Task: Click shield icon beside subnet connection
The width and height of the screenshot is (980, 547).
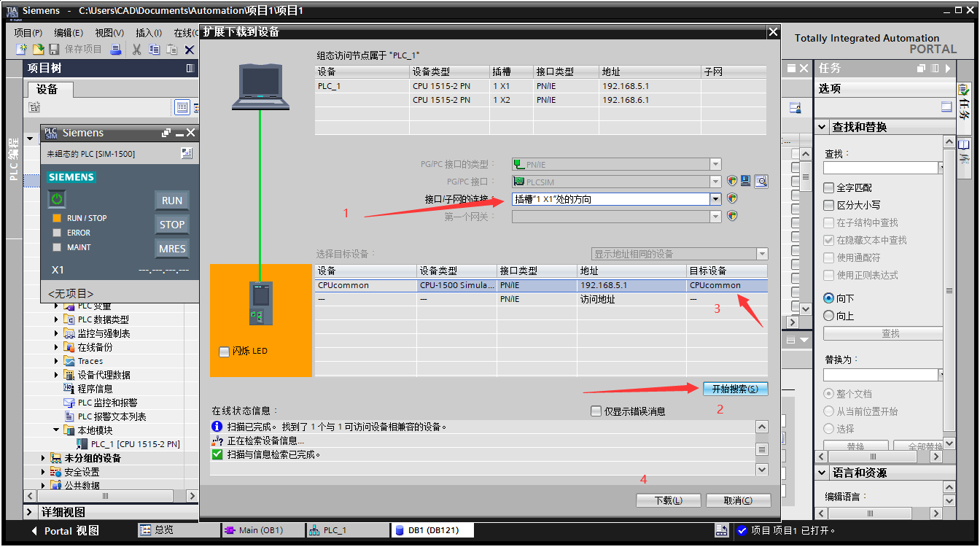Action: [732, 198]
